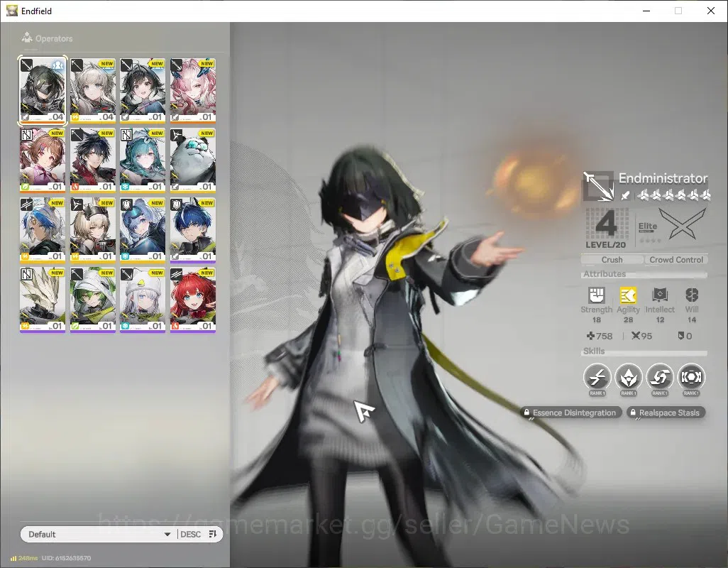Click the six-star rarity row
The height and width of the screenshot is (568, 728).
click(673, 195)
